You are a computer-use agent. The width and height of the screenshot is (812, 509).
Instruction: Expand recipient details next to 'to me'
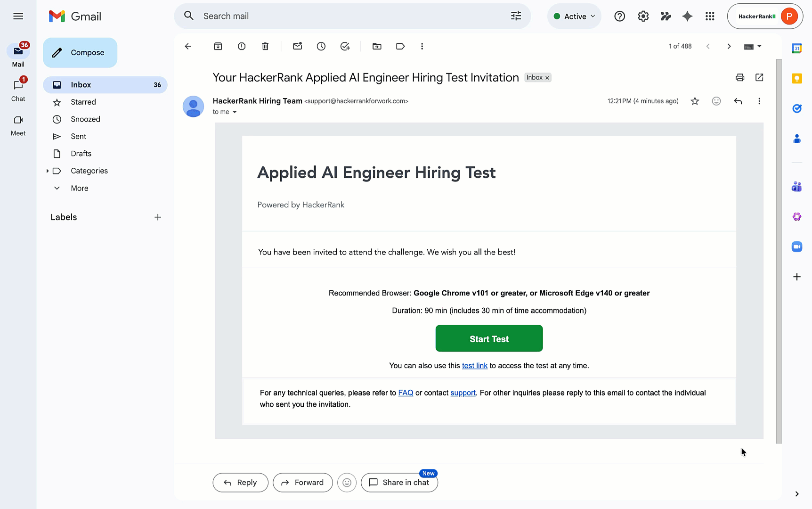pyautogui.click(x=235, y=112)
